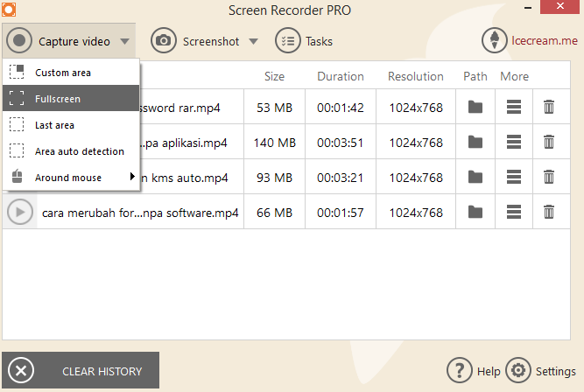Click the 00:01:57 duration cell

(340, 213)
